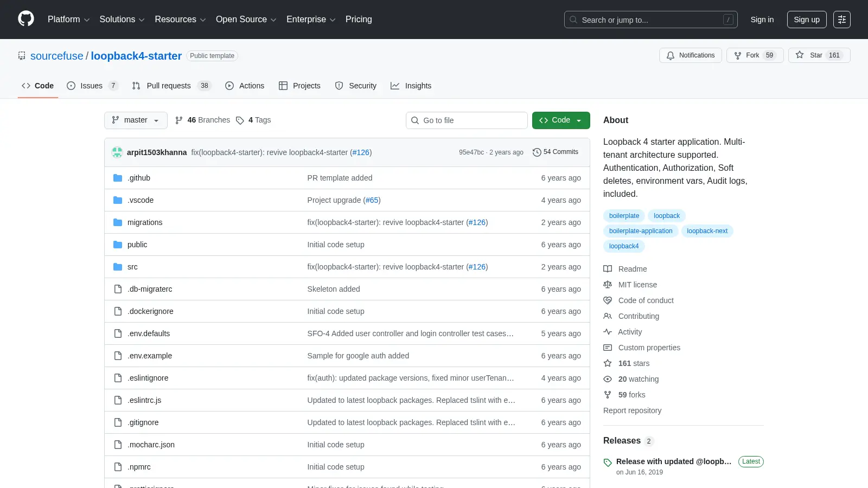Click the .dockerignore file icon
868x488 pixels.
coord(118,311)
